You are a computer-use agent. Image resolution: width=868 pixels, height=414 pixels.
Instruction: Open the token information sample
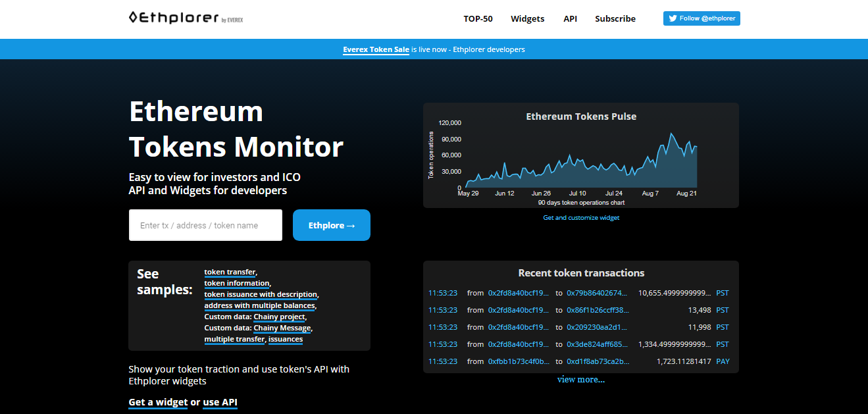(237, 284)
